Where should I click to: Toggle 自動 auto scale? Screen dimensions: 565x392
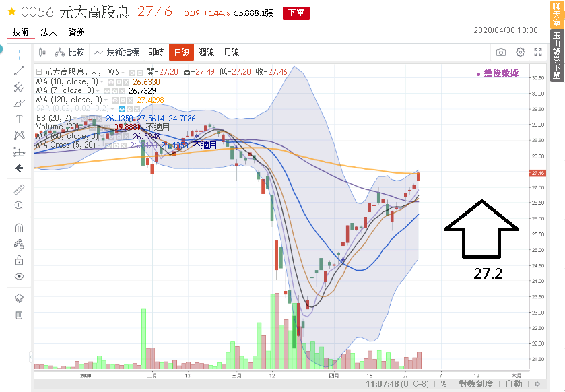[x=514, y=384]
